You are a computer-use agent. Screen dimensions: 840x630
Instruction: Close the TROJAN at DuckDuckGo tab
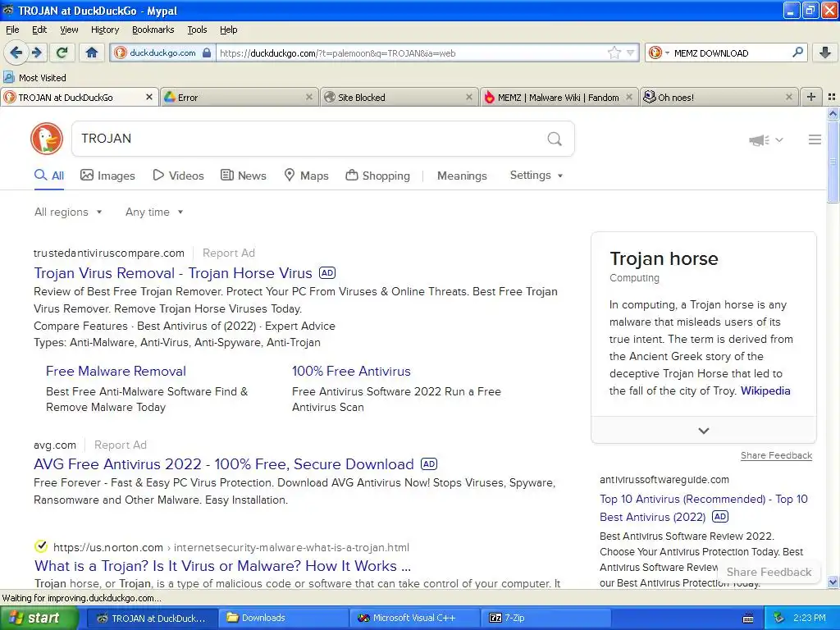point(149,97)
